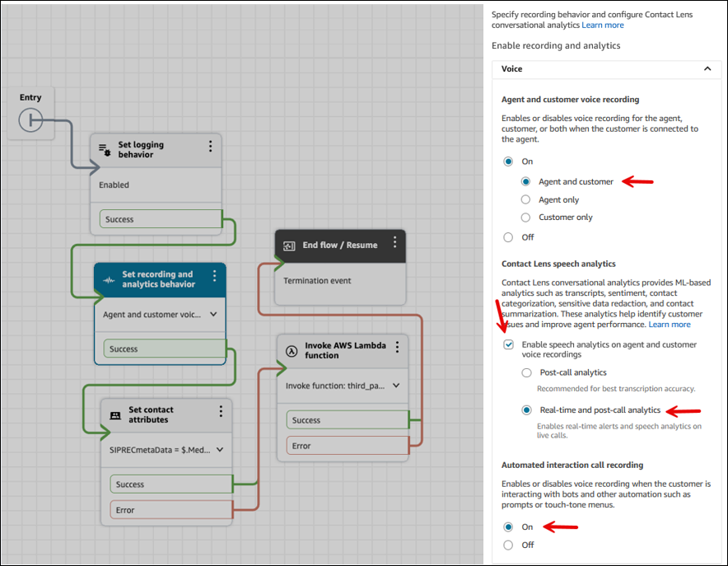Select Customer only voice recording
The height and width of the screenshot is (566, 728).
(525, 218)
